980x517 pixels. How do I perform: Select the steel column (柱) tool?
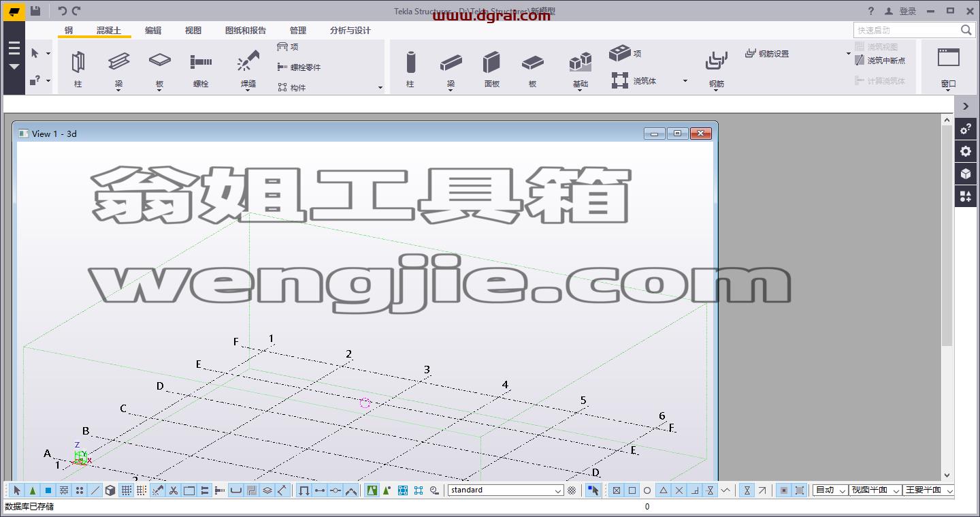pos(78,68)
